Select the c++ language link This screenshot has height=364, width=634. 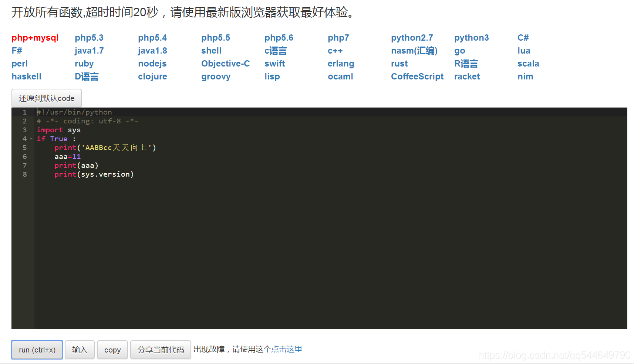point(335,51)
